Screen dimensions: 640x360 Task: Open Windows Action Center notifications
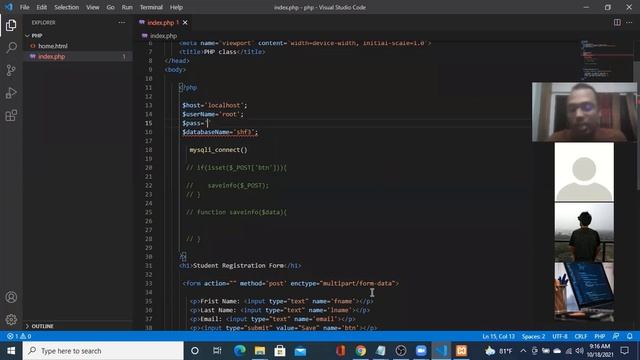click(x=624, y=351)
